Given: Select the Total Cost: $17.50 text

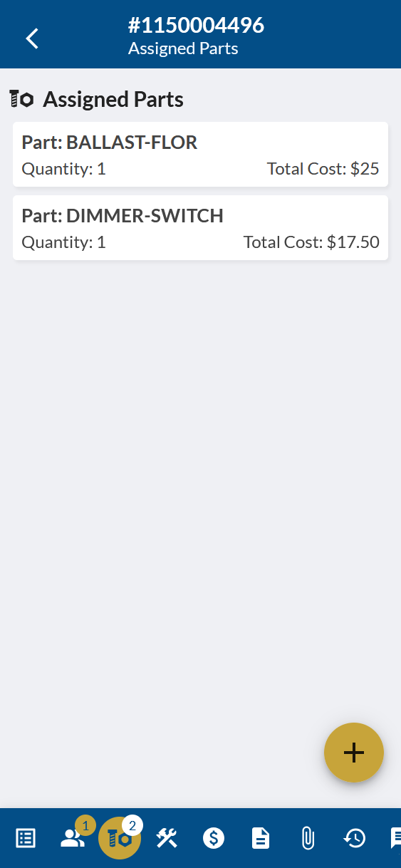Looking at the screenshot, I should pyautogui.click(x=311, y=242).
